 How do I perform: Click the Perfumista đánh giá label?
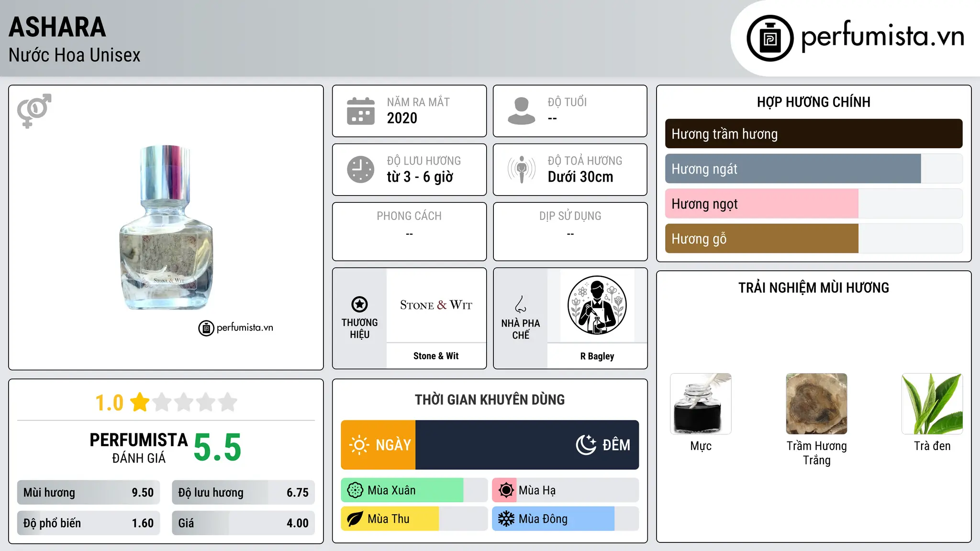[139, 448]
